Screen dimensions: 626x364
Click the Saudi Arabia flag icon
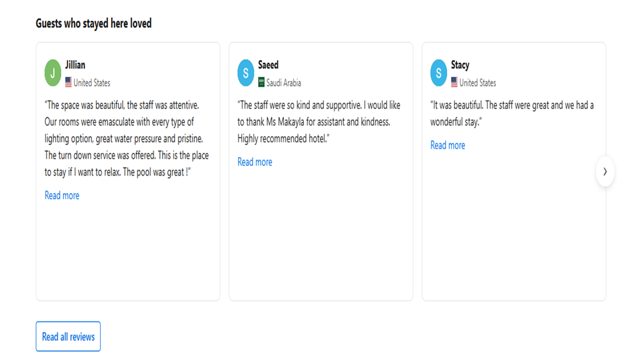tap(261, 82)
